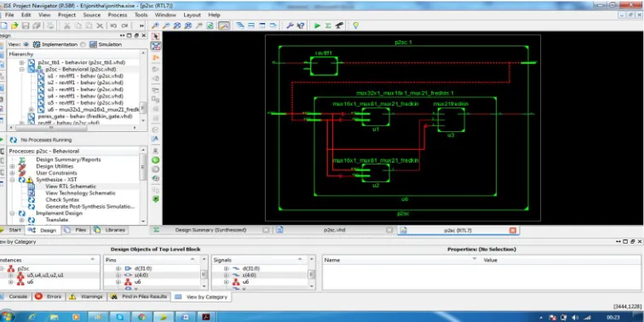Click the Open folder toolbar icon
This screenshot has width=644, height=322.
tap(14, 26)
